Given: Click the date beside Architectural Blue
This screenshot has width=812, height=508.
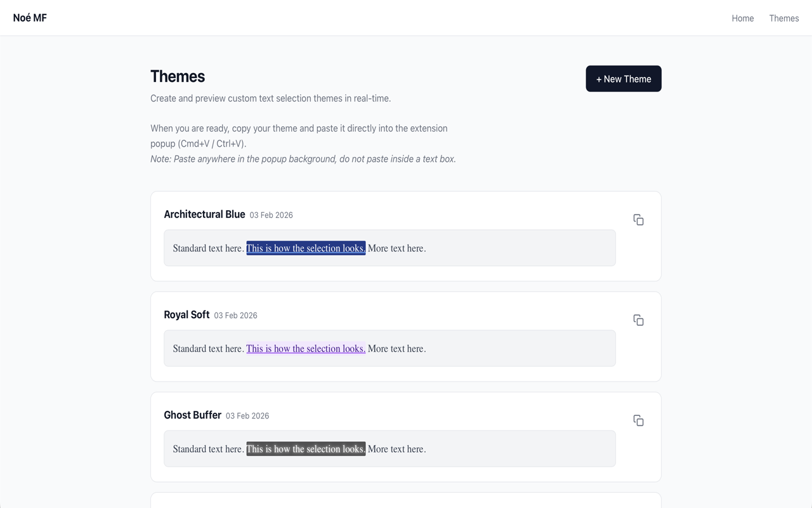Looking at the screenshot, I should click(x=271, y=215).
